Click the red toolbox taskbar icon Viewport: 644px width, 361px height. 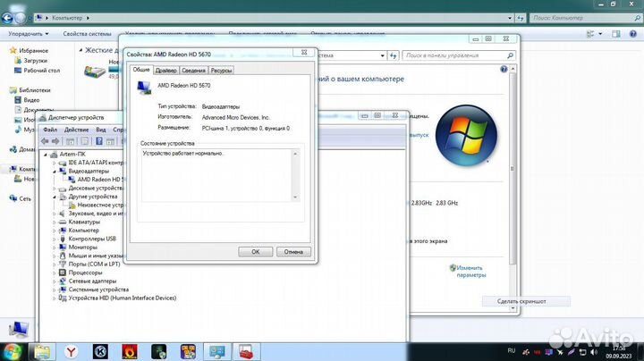click(247, 351)
